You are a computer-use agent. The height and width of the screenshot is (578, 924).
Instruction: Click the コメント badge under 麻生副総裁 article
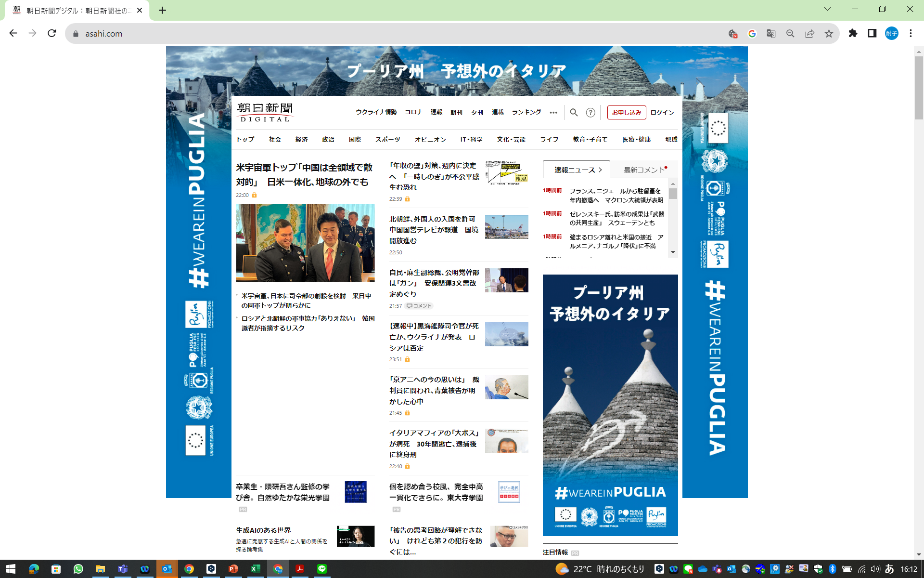click(419, 306)
